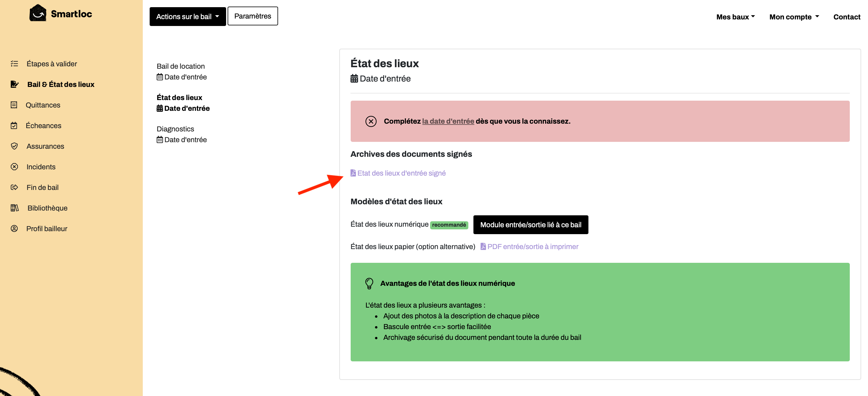The height and width of the screenshot is (396, 868).
Task: Click calendar icon under Bail de location
Action: pyautogui.click(x=160, y=77)
